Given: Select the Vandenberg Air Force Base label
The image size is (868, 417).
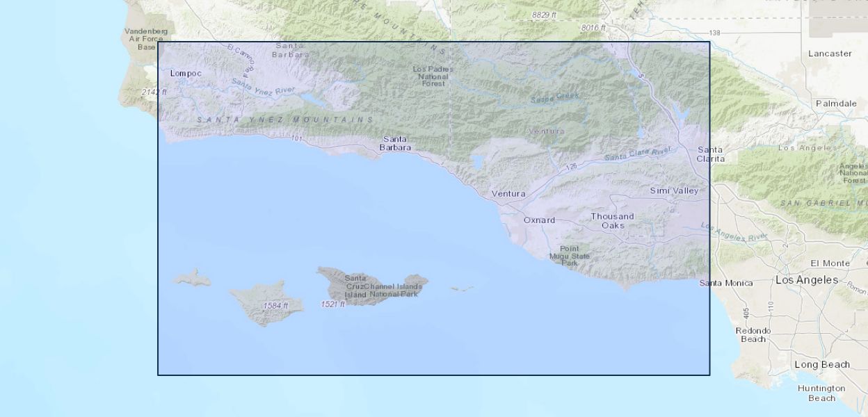Looking at the screenshot, I should pos(146,39).
